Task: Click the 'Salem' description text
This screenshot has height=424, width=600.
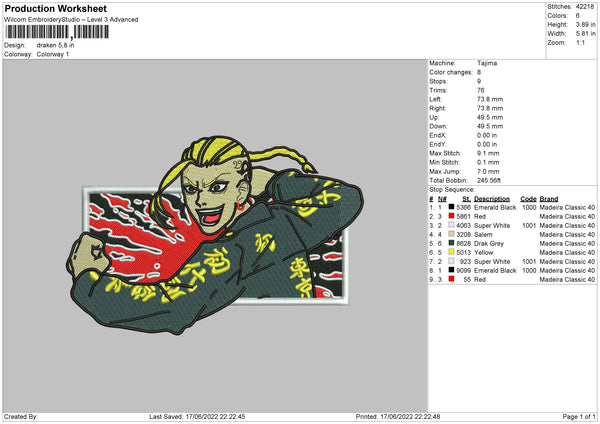Action: coord(483,235)
